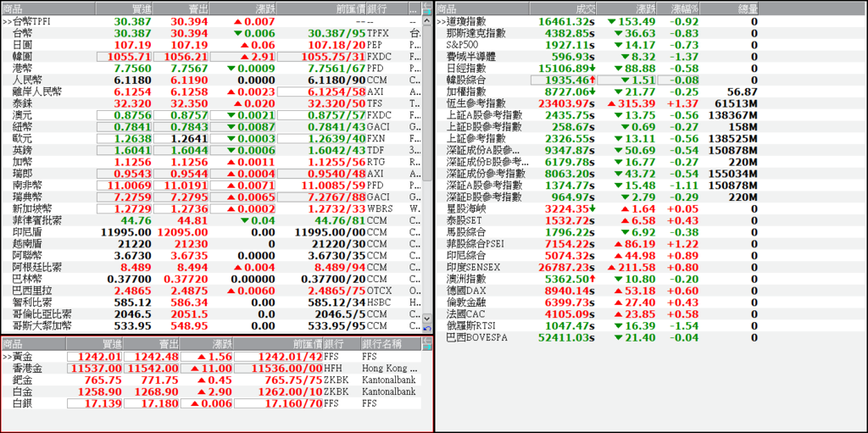Click Hong Kong bank name cell
868x433 pixels.
point(390,369)
